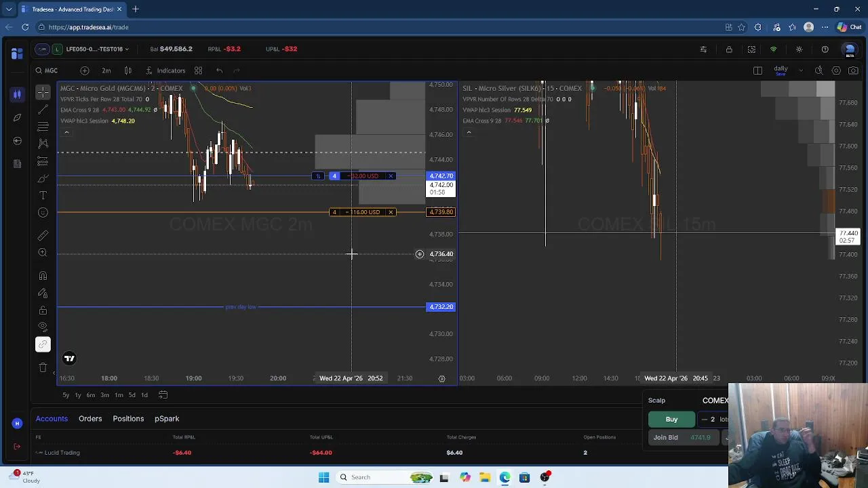The width and height of the screenshot is (868, 488).
Task: Collapse the MGC chart indicator legend
Action: (x=66, y=133)
